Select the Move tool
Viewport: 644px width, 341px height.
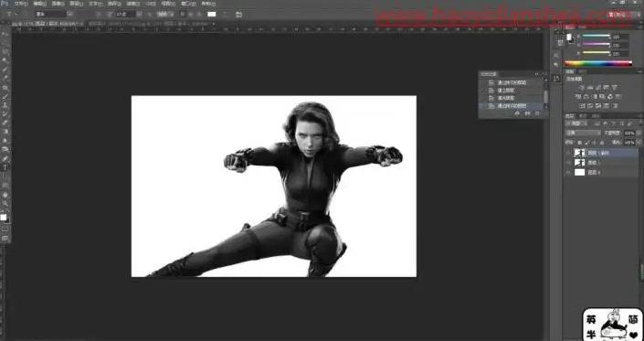click(x=5, y=34)
